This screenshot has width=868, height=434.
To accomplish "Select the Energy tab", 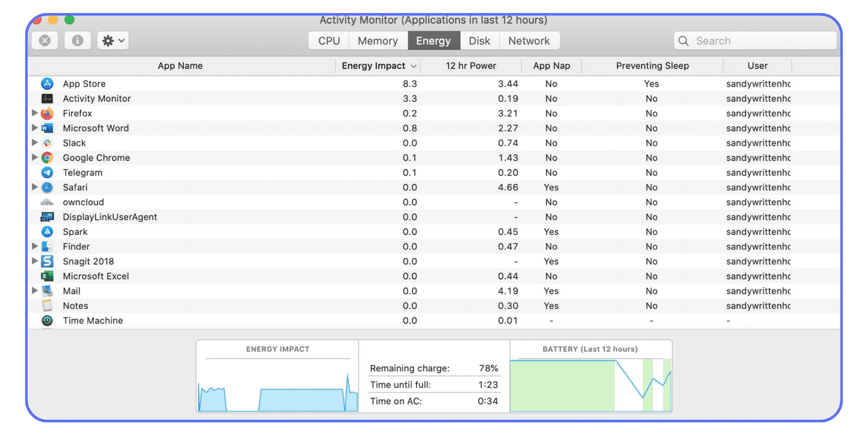I will coord(434,41).
